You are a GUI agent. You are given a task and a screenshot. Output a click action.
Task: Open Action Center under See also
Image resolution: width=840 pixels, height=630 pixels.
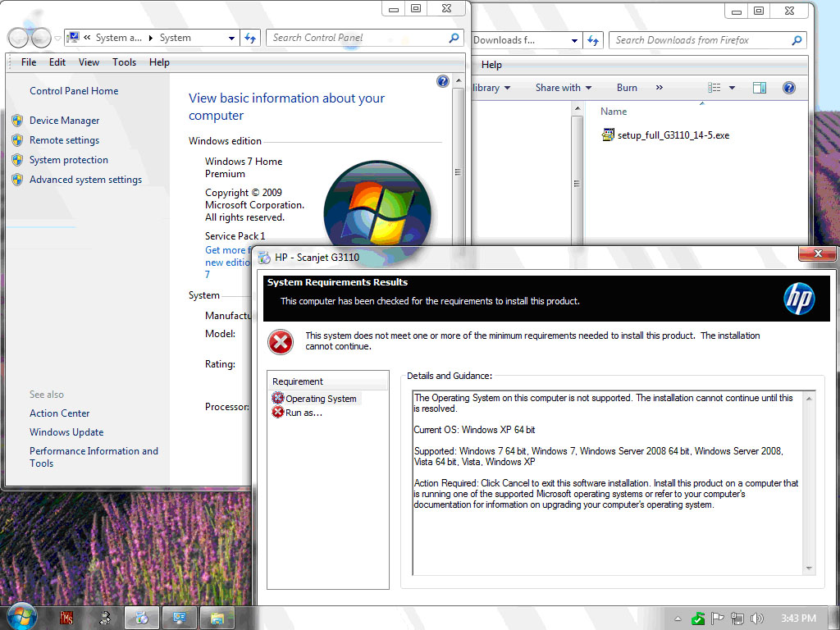tap(59, 413)
